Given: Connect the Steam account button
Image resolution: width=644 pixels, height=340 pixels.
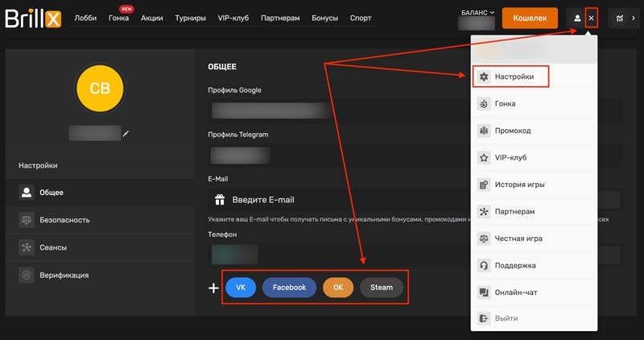Looking at the screenshot, I should (x=381, y=288).
